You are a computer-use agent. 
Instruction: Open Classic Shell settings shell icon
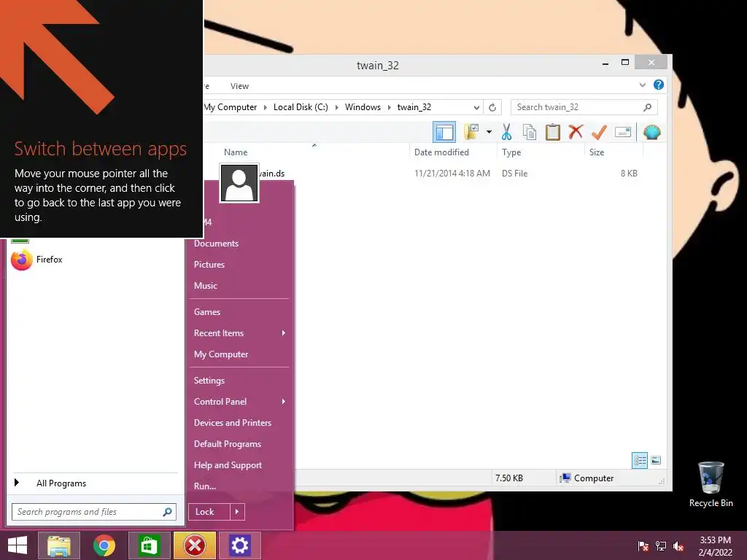coord(651,132)
